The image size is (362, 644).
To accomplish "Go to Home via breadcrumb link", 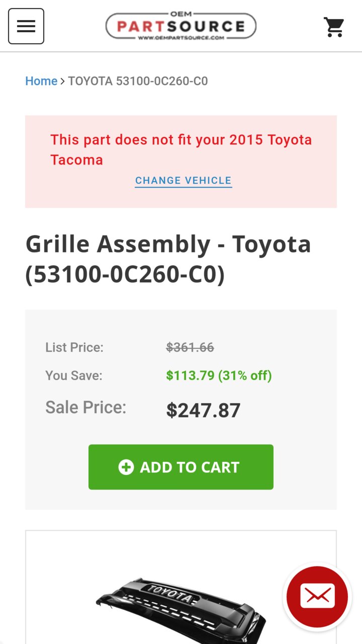I will [x=41, y=81].
